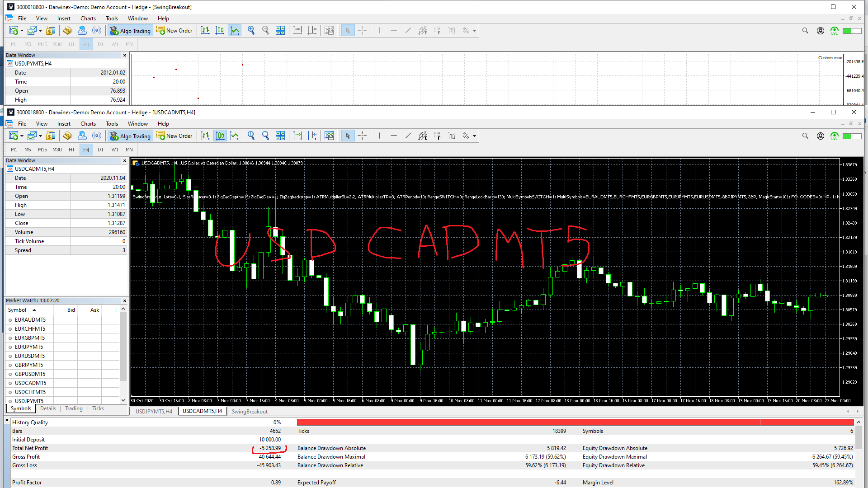Close the strategy tester results panel

7,420
